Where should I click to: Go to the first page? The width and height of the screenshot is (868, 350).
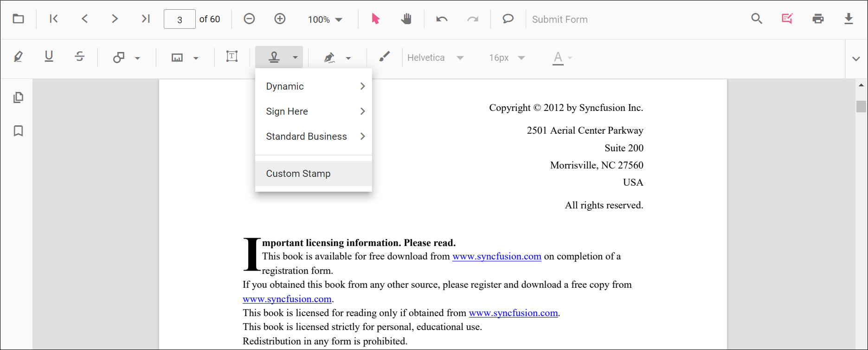pos(54,19)
